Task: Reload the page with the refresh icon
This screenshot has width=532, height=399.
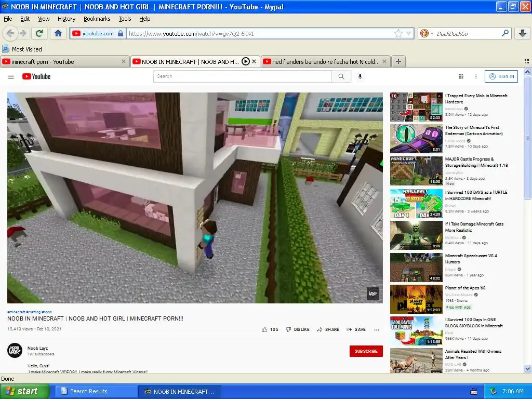Action: coord(39,33)
